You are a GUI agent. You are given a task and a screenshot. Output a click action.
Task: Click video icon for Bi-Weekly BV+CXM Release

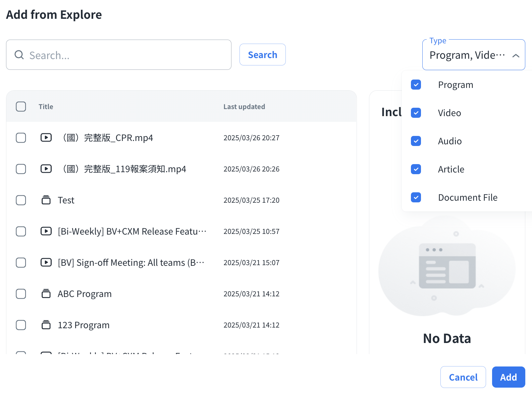point(46,231)
